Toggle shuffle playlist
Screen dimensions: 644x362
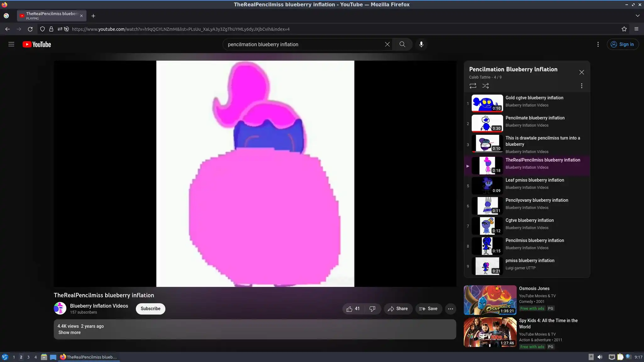[485, 86]
